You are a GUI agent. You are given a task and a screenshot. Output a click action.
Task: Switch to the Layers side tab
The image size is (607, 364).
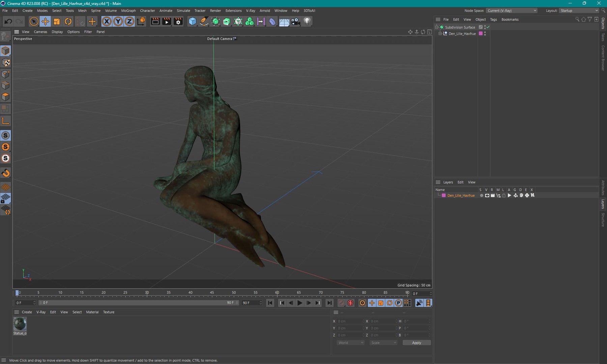pos(603,204)
